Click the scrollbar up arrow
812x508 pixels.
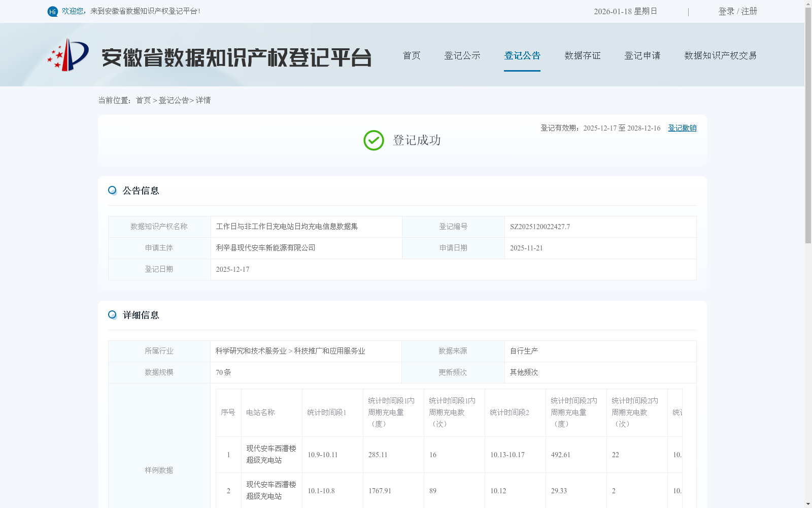click(808, 4)
